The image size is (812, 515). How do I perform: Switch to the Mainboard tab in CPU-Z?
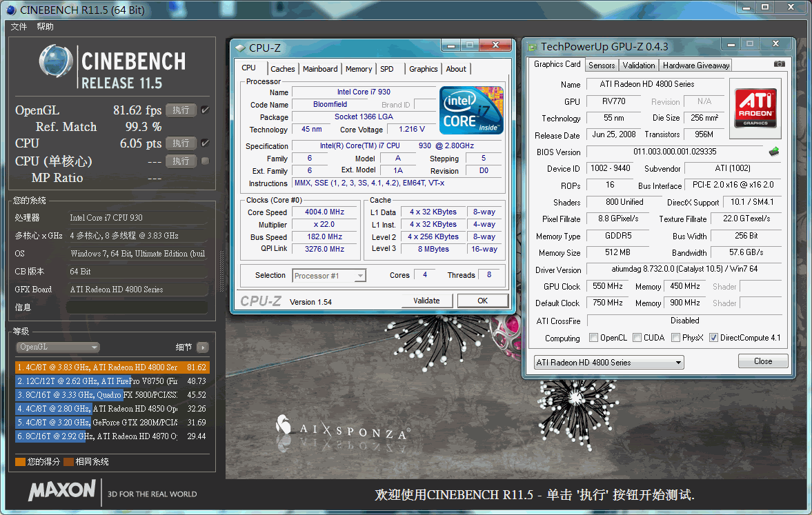point(320,69)
